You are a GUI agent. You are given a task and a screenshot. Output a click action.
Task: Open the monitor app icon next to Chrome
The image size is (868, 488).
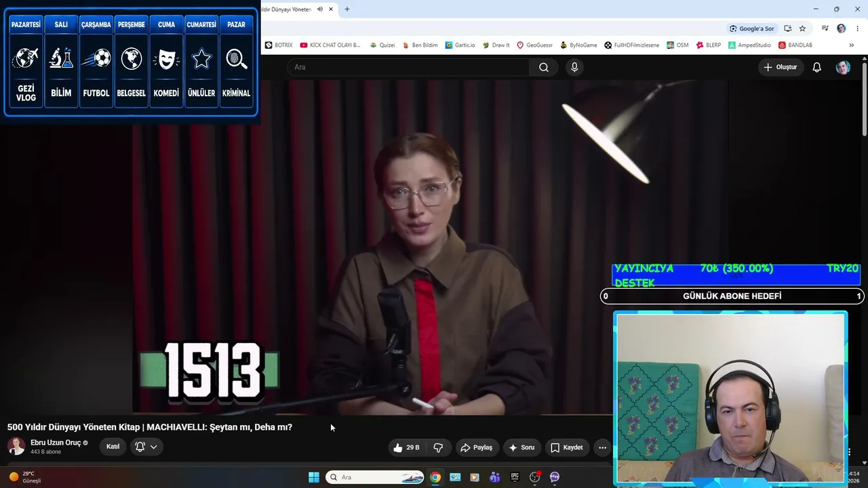pyautogui.click(x=455, y=477)
